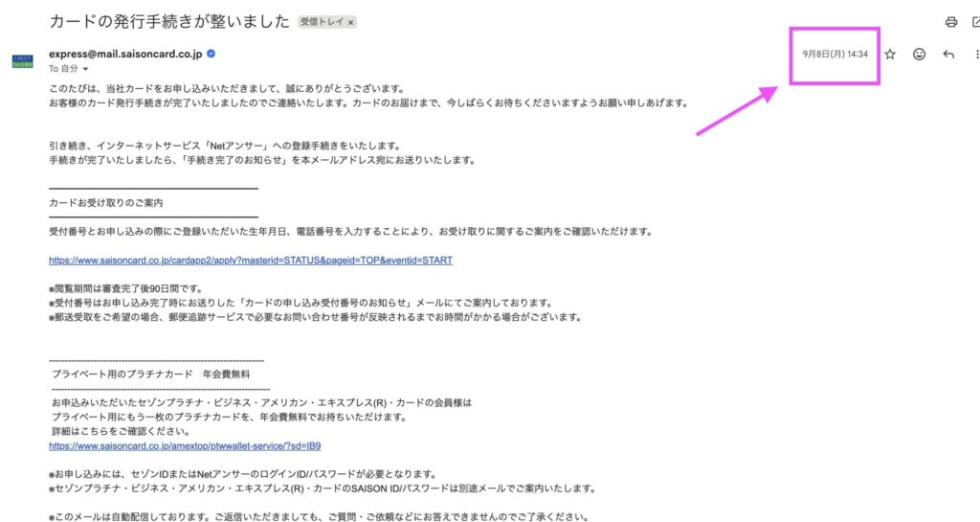The width and height of the screenshot is (980, 522).
Task: Open the email in a new window
Action: [975, 22]
